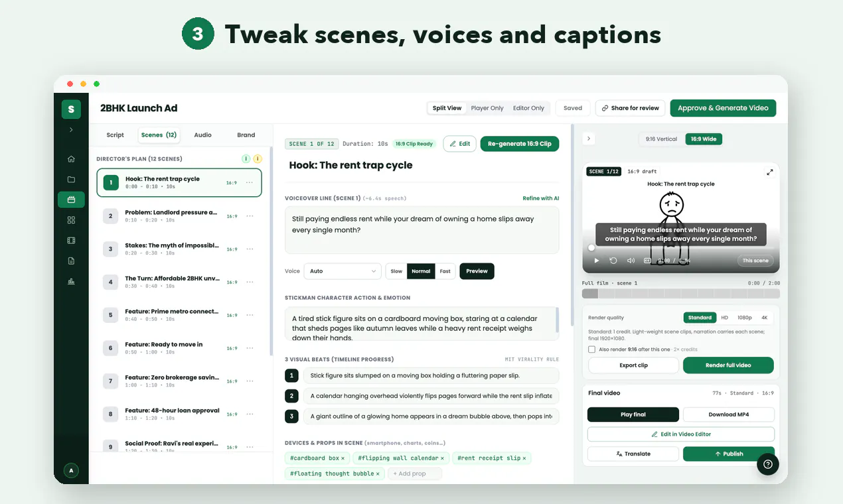Viewport: 843px width, 504px height.
Task: Open the account avatar labeled A
Action: (x=71, y=471)
